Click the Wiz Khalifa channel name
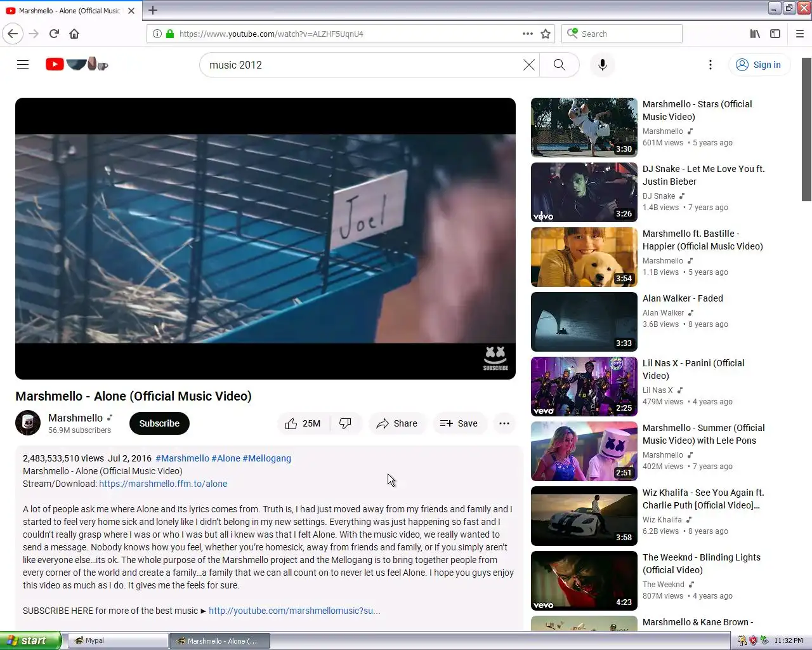 (662, 520)
